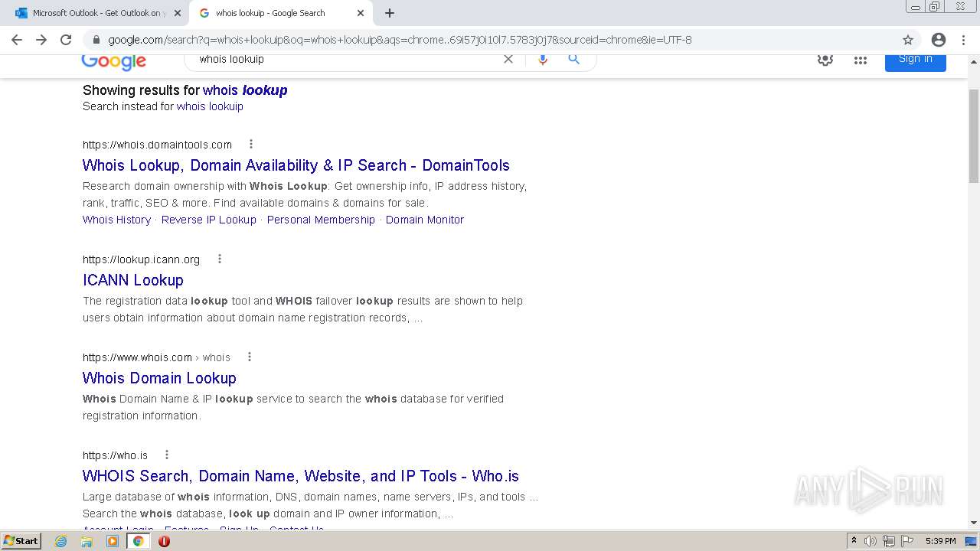Click the scrollbar down arrow
This screenshot has width=980, height=551.
(x=974, y=523)
